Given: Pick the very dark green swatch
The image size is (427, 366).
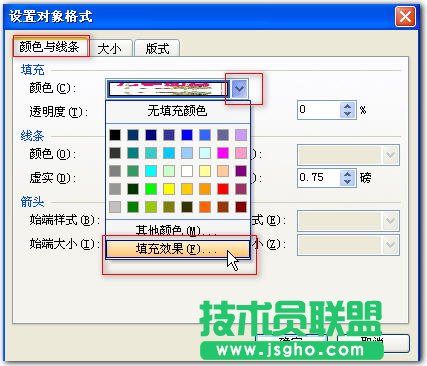Looking at the screenshot, I should (x=133, y=189).
